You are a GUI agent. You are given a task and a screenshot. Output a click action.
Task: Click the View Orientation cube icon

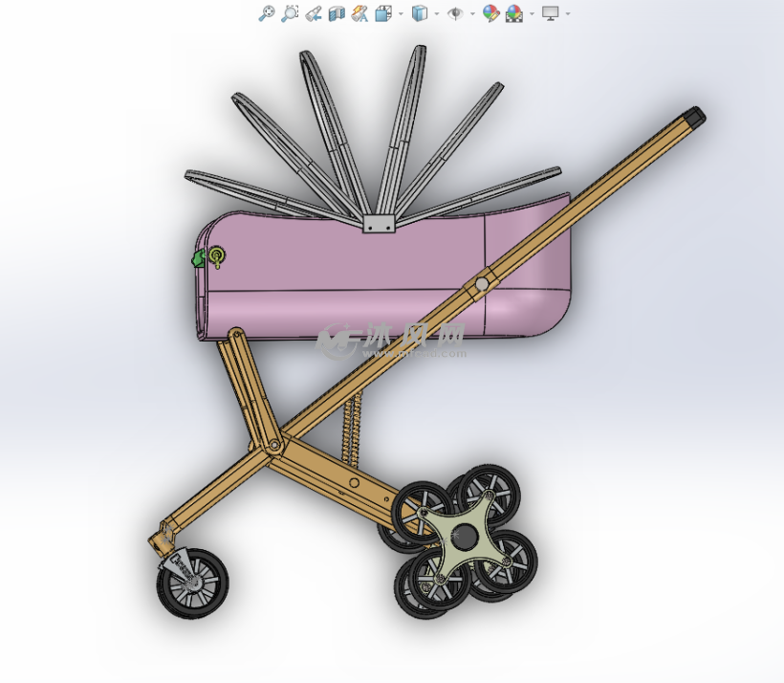point(383,13)
